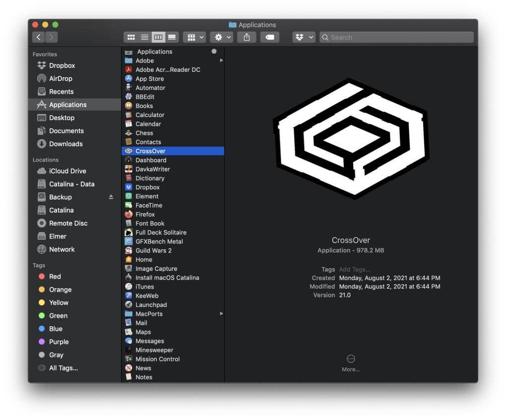Image resolution: width=506 pixels, height=420 pixels.
Task: Select the iTunes app icon
Action: pyautogui.click(x=128, y=287)
